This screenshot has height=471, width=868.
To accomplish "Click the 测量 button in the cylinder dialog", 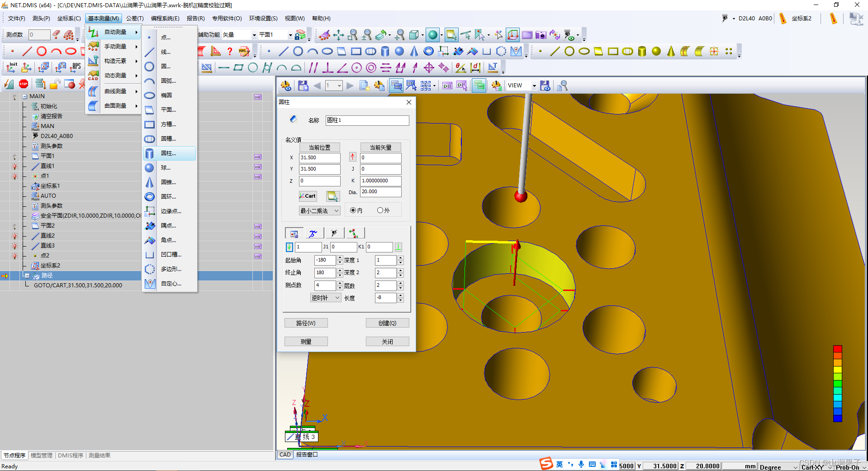I will click(x=306, y=342).
